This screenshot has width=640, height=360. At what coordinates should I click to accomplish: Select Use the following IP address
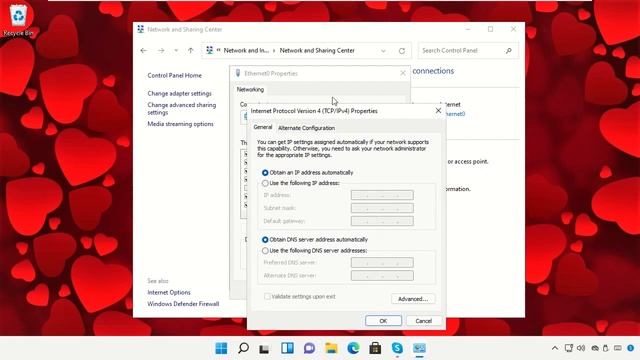[301, 183]
